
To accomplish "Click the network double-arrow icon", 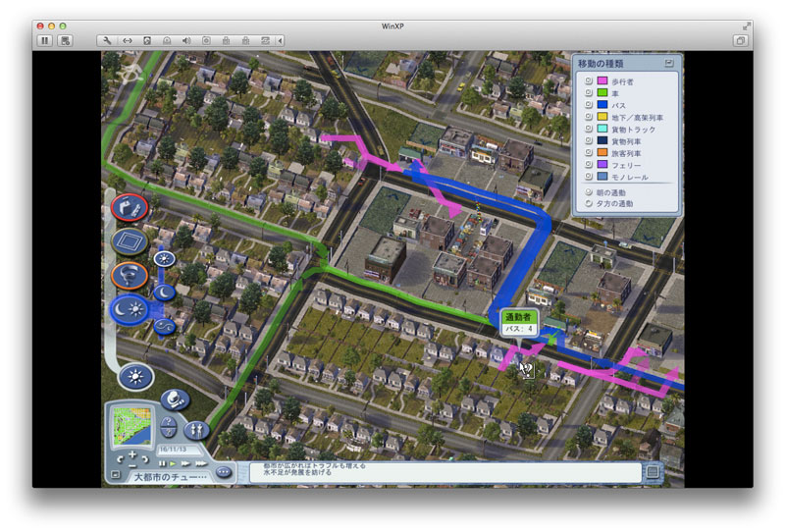I will click(x=128, y=40).
